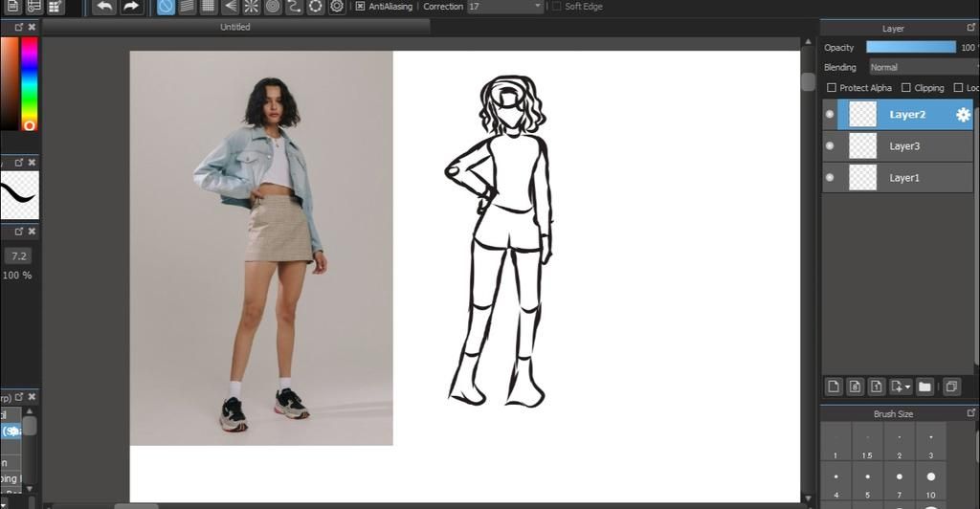This screenshot has width=980, height=509.
Task: Adjust the layer Opacity slider
Action: (x=911, y=47)
